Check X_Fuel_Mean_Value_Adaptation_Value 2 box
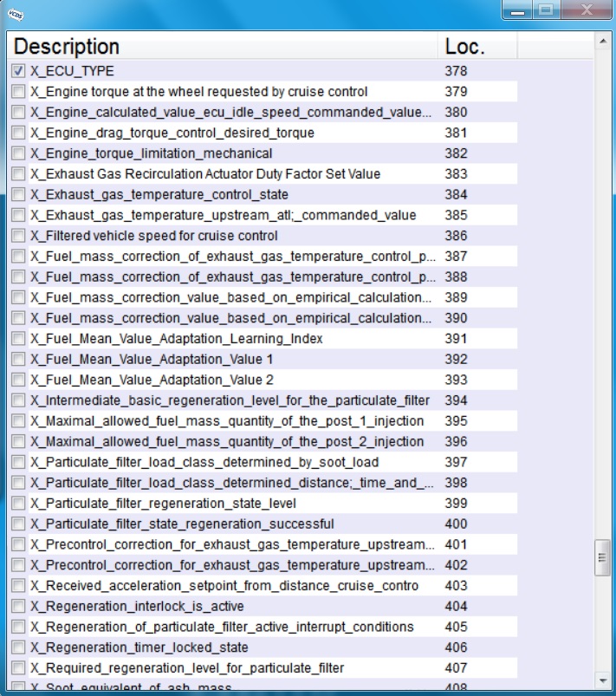The image size is (616, 696). click(x=18, y=380)
